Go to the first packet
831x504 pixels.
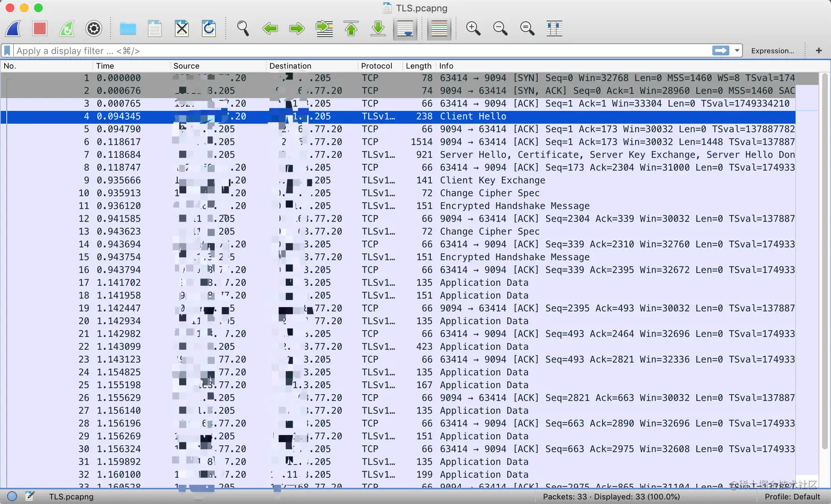tap(351, 28)
